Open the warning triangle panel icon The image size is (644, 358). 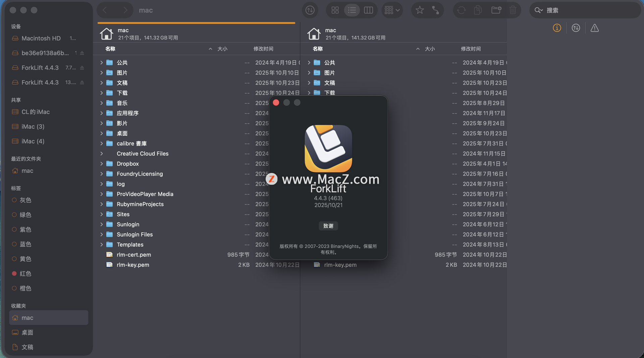594,28
